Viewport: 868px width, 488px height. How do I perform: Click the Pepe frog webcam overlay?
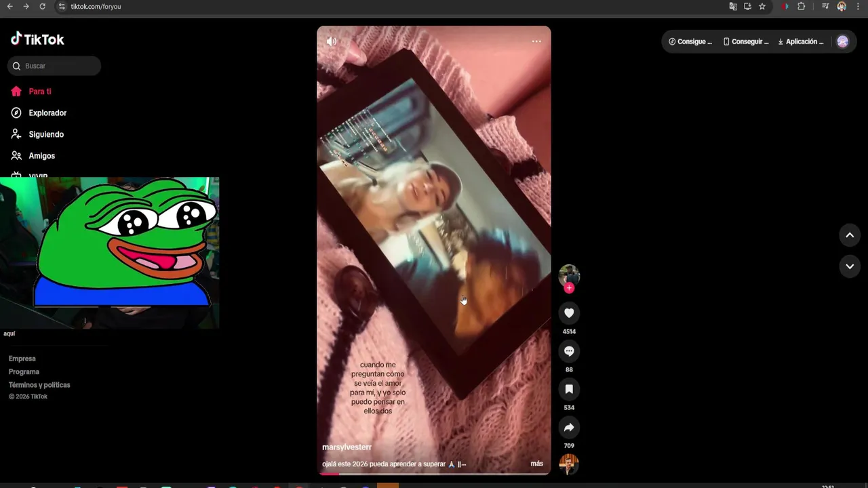tap(110, 253)
